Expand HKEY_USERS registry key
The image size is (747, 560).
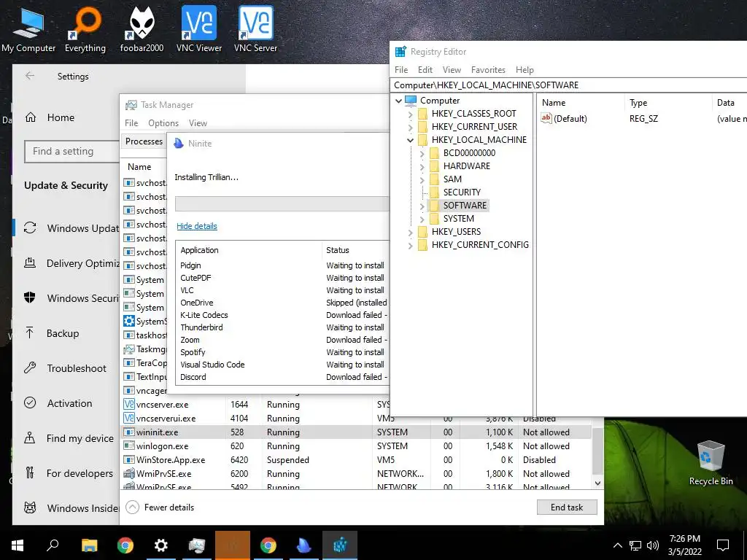pos(410,233)
